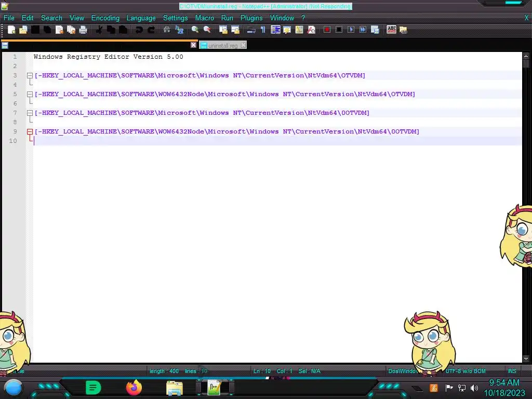Click the vertical scrollbar up arrow
Image resolution: width=532 pixels, height=399 pixels.
pyautogui.click(x=526, y=56)
